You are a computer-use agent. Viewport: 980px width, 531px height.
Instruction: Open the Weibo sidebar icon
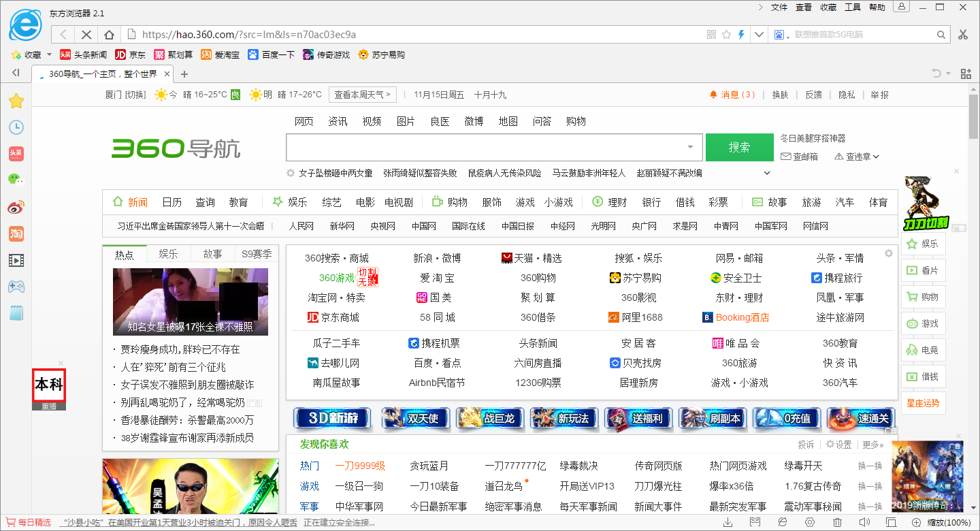pos(16,207)
